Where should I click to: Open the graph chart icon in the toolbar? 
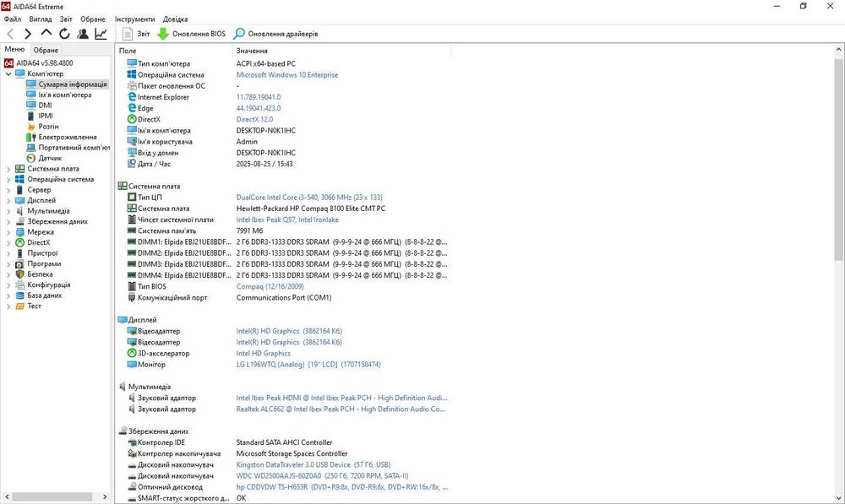101,34
